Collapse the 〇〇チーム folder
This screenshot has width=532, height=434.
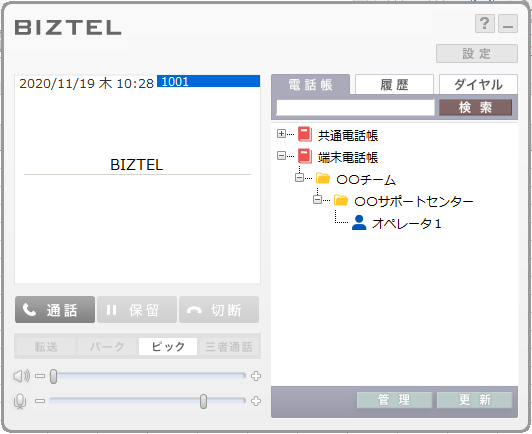(x=299, y=178)
